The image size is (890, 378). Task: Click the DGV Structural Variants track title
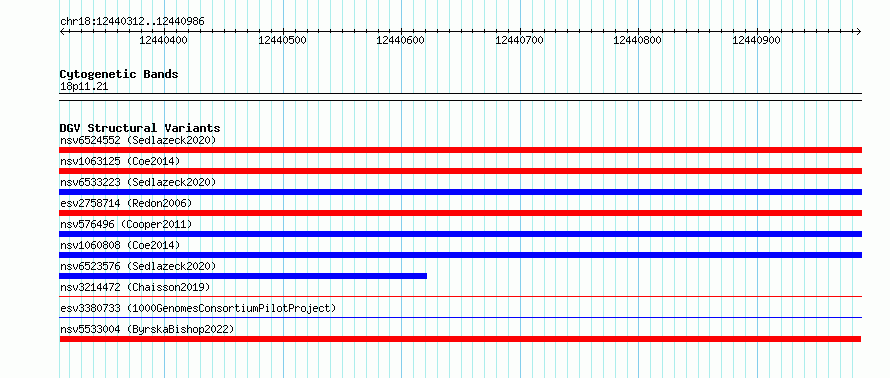tap(140, 128)
